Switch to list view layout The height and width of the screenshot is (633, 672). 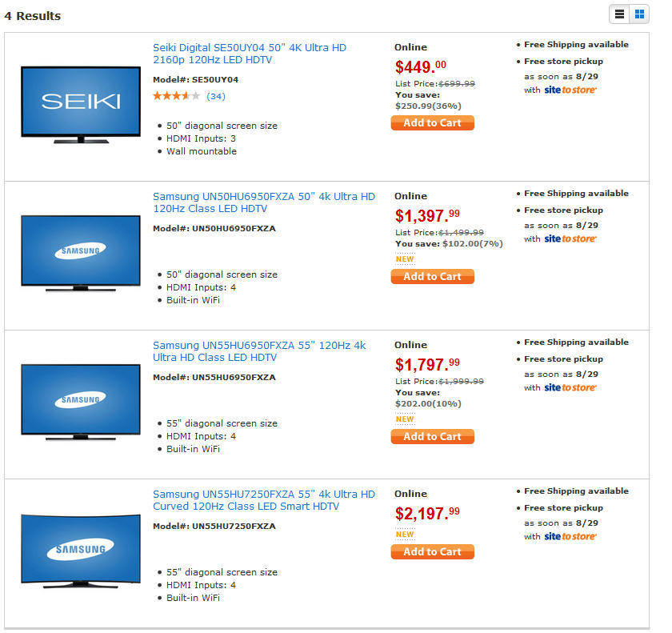[620, 14]
